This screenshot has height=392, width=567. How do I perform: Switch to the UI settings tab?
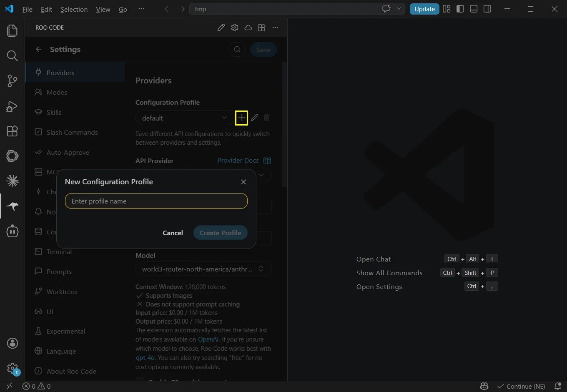pos(75,312)
